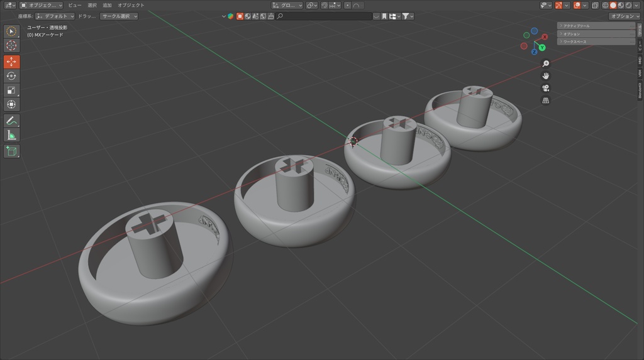The image size is (644, 360).
Task: Open the pivot point dropdown
Action: 312,5
